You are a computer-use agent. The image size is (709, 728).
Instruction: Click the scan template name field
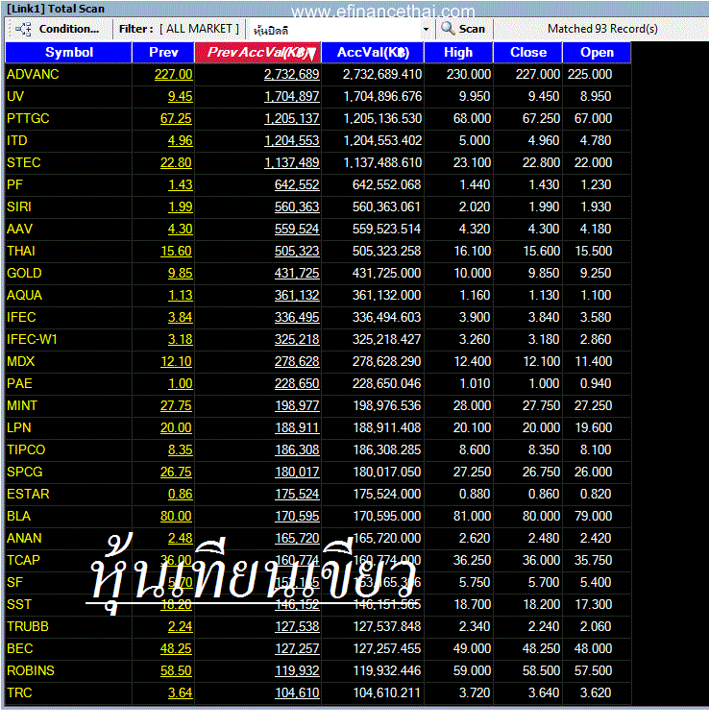[x=334, y=30]
